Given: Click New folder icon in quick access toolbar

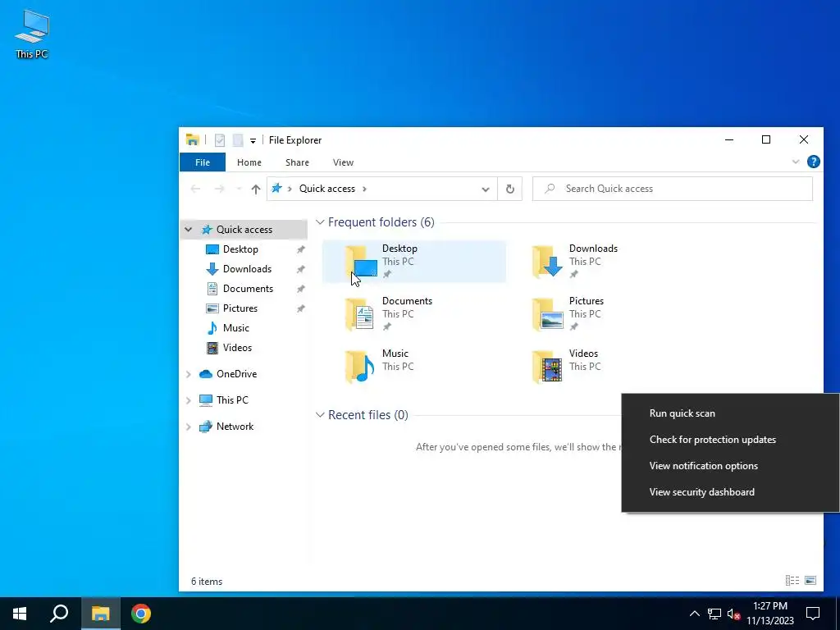Looking at the screenshot, I should (x=238, y=140).
